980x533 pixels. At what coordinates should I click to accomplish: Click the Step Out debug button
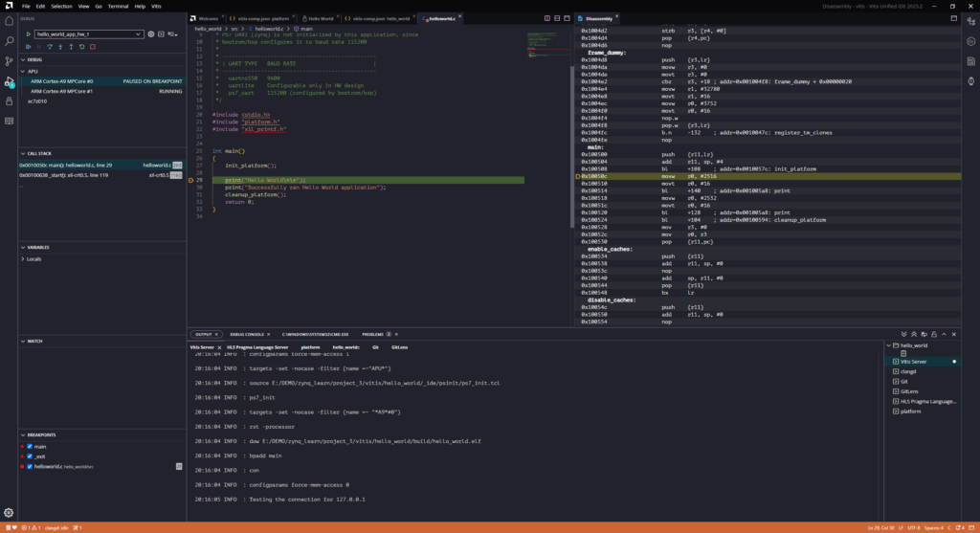click(x=71, y=47)
